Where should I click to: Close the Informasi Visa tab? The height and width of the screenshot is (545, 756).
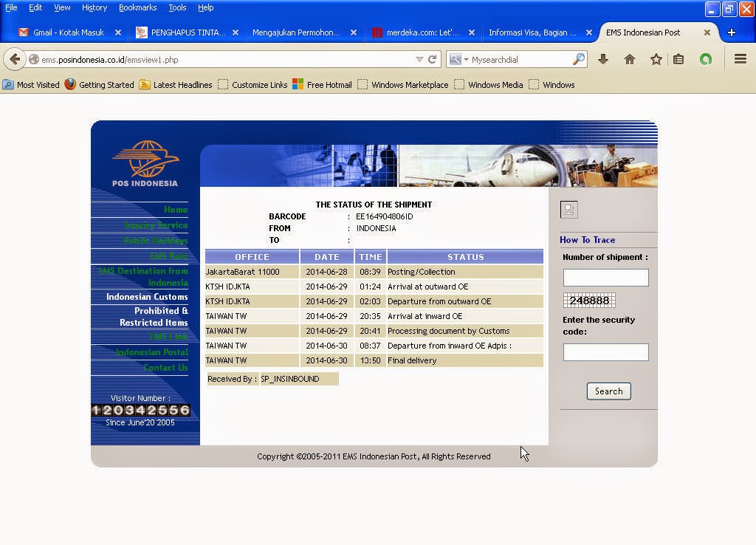[589, 32]
